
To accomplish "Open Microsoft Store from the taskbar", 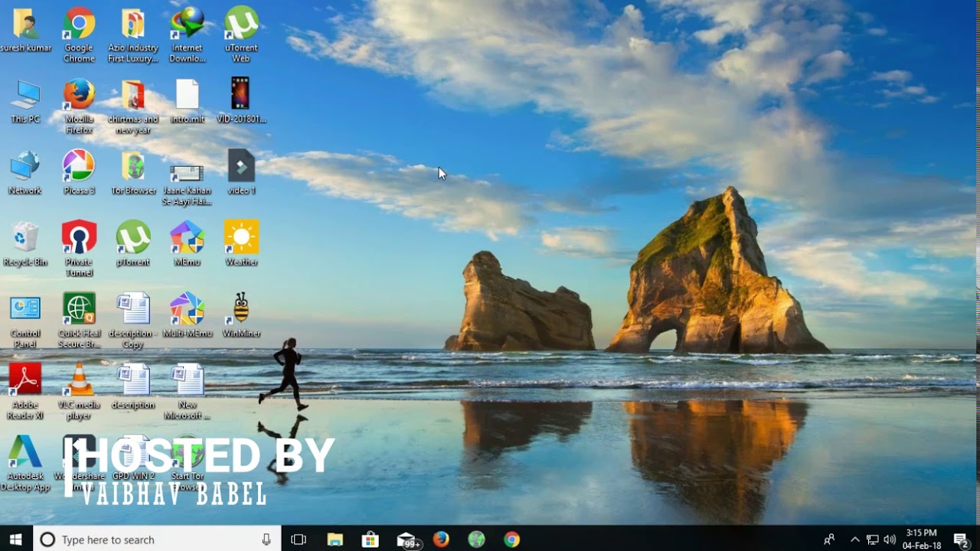I will tap(370, 540).
